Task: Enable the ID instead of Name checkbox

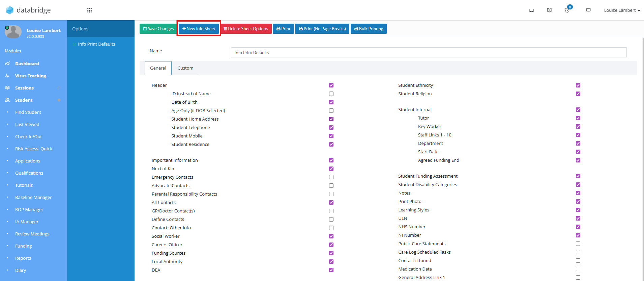Action: coord(331,94)
